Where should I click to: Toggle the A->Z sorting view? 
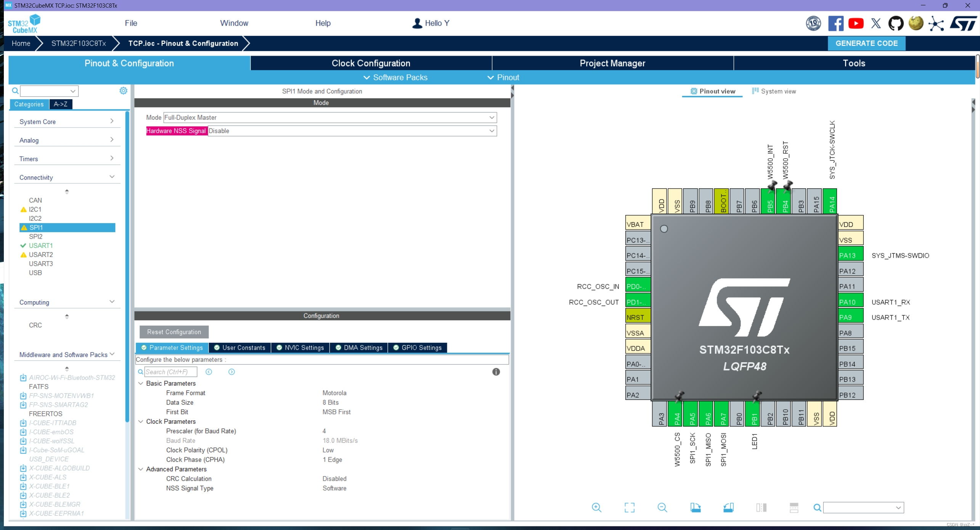[x=61, y=104]
